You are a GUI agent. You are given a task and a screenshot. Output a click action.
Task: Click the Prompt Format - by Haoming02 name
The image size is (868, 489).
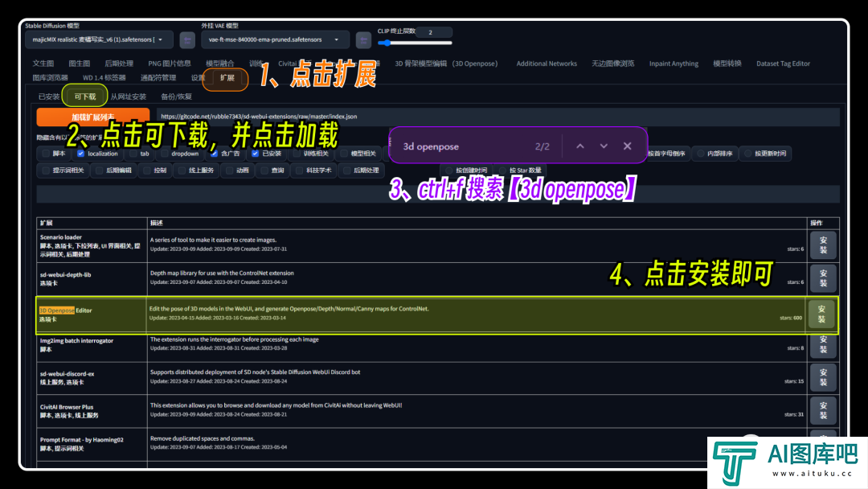(82, 440)
